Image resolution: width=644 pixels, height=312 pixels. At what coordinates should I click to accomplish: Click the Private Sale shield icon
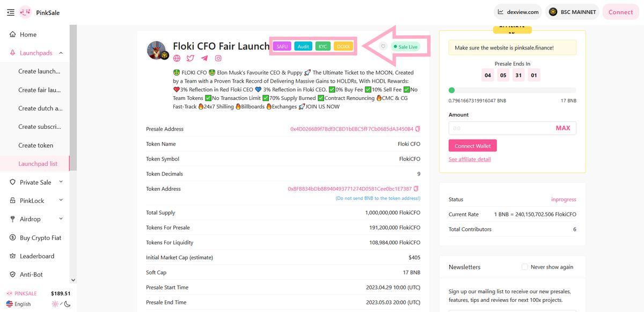click(x=13, y=182)
